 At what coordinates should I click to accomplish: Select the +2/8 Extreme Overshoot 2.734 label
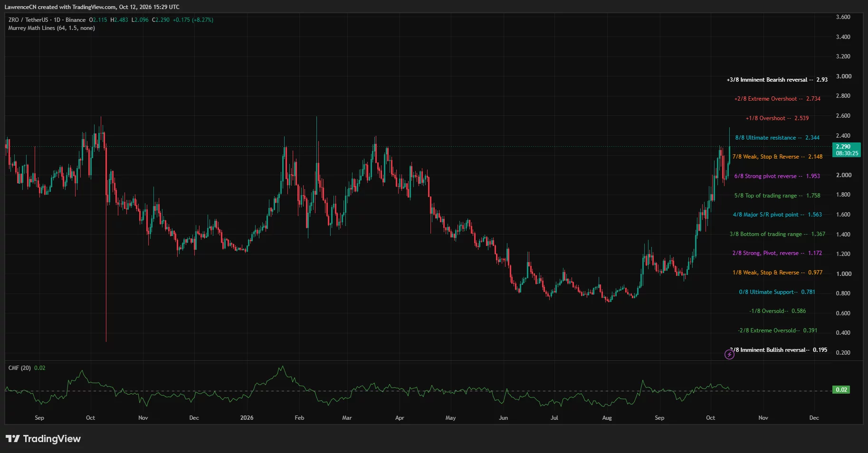(777, 99)
